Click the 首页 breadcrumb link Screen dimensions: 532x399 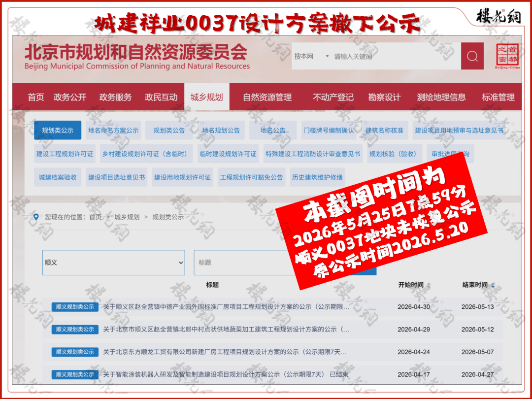click(95, 217)
